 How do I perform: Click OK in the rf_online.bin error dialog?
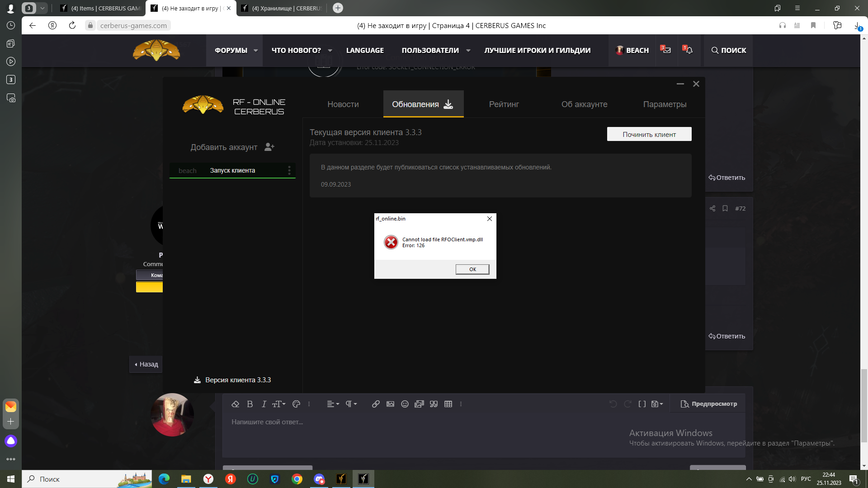(472, 269)
